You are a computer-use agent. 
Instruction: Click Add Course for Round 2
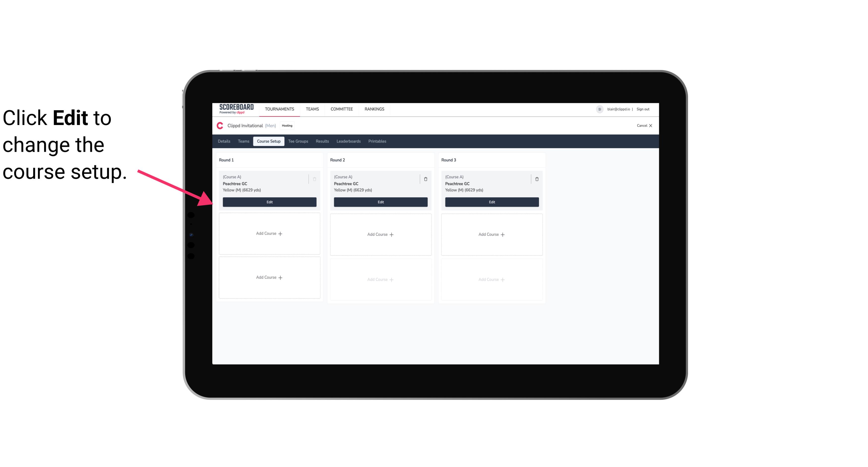pos(380,234)
